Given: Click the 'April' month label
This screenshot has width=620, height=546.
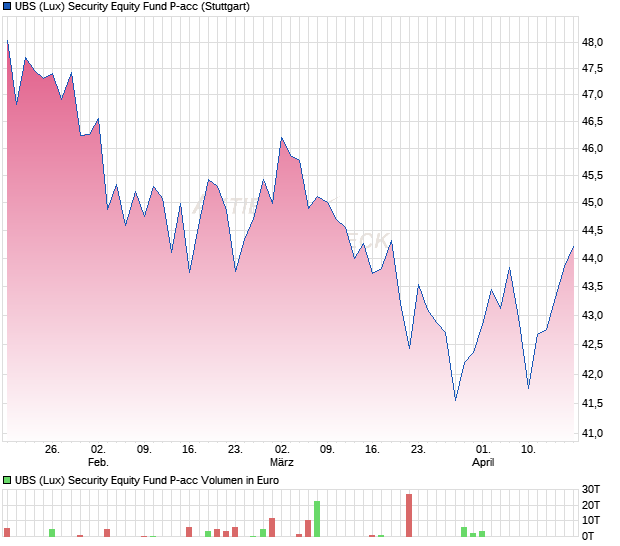Looking at the screenshot, I should (x=483, y=462).
